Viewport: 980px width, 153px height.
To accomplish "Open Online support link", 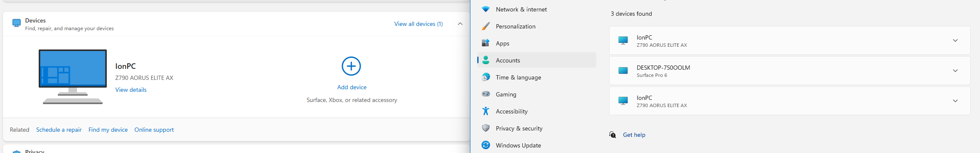I will (x=154, y=130).
